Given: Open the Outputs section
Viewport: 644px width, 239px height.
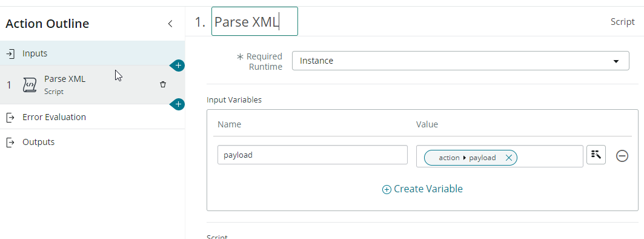Looking at the screenshot, I should [x=93, y=142].
